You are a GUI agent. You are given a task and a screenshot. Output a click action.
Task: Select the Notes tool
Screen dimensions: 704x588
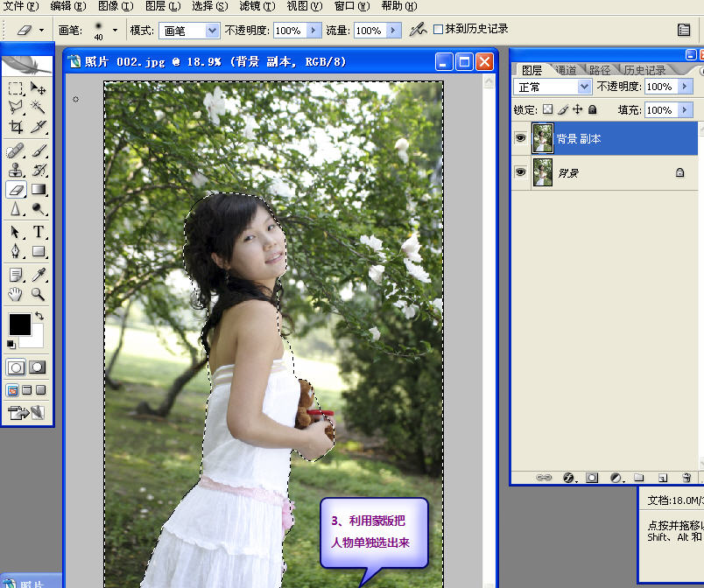click(15, 275)
